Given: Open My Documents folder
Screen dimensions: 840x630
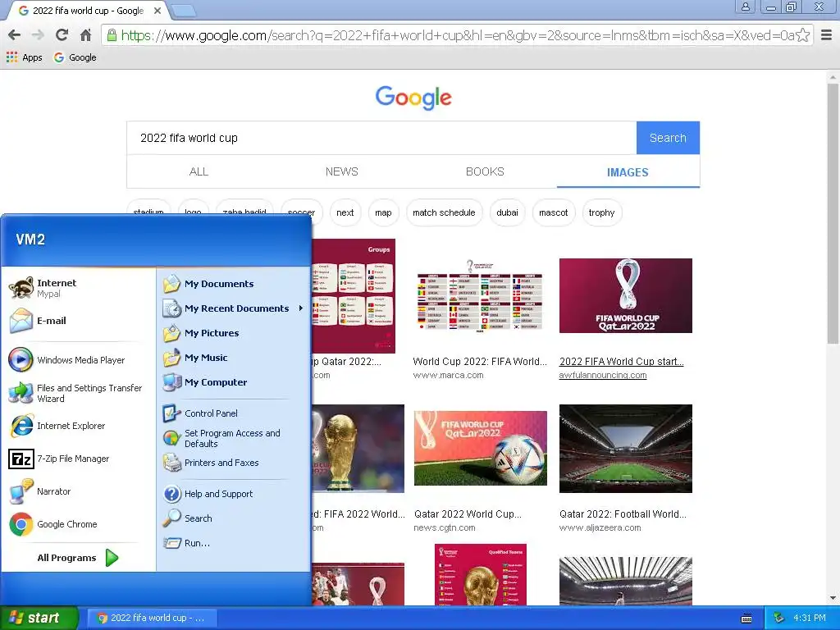Looking at the screenshot, I should [233, 284].
